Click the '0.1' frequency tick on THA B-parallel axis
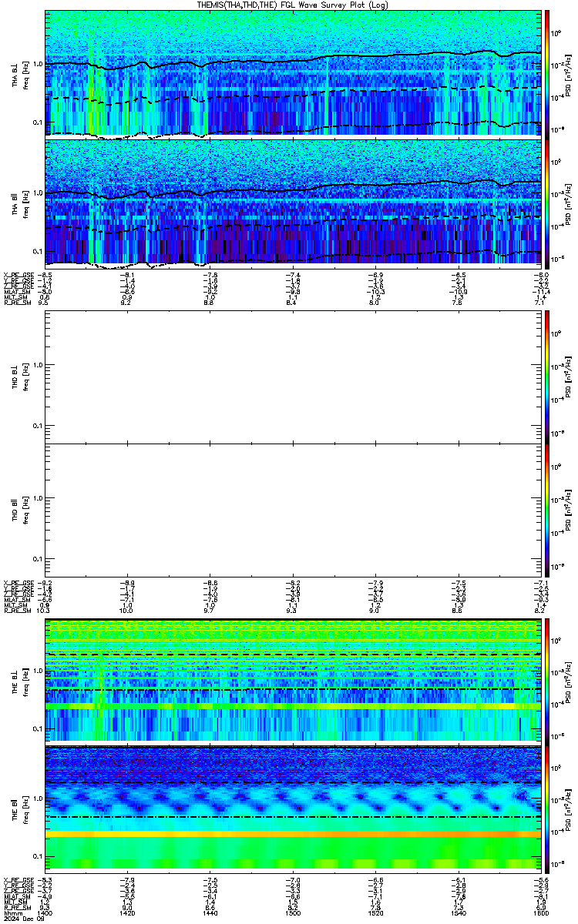578x924 pixels. [38, 252]
